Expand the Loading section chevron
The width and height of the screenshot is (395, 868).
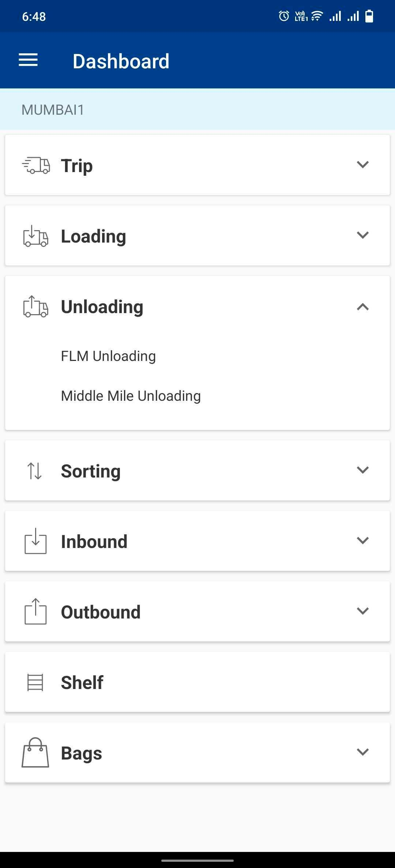coord(362,235)
